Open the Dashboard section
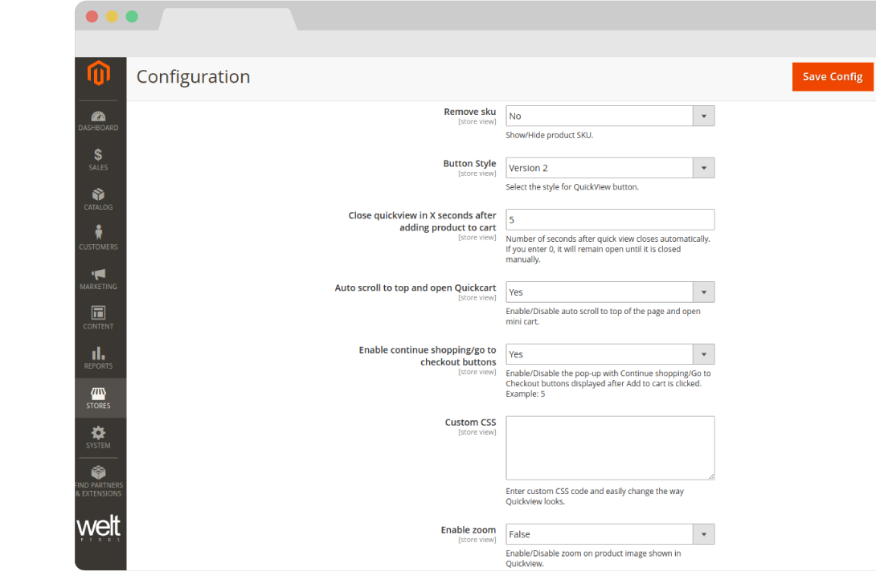Viewport: 876px width, 588px height. point(98,120)
